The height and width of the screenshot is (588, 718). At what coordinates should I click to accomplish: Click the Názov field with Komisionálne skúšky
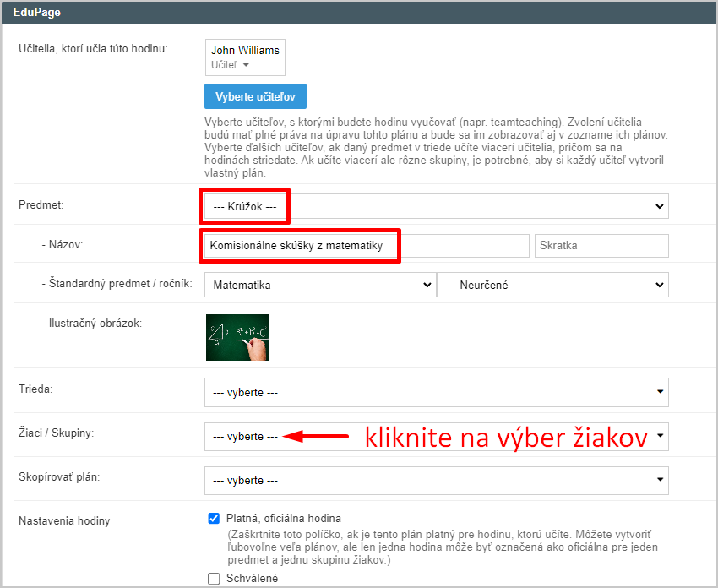pos(367,246)
